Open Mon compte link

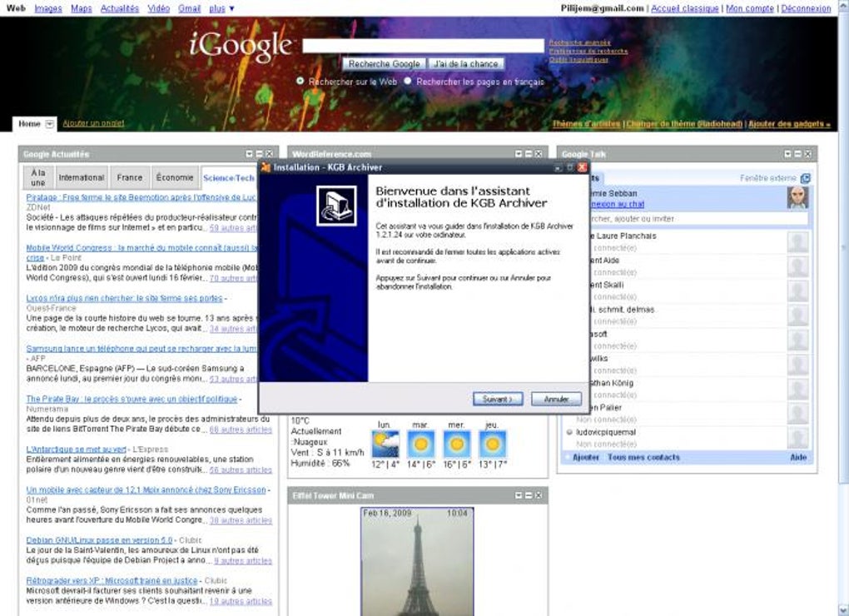pos(750,8)
